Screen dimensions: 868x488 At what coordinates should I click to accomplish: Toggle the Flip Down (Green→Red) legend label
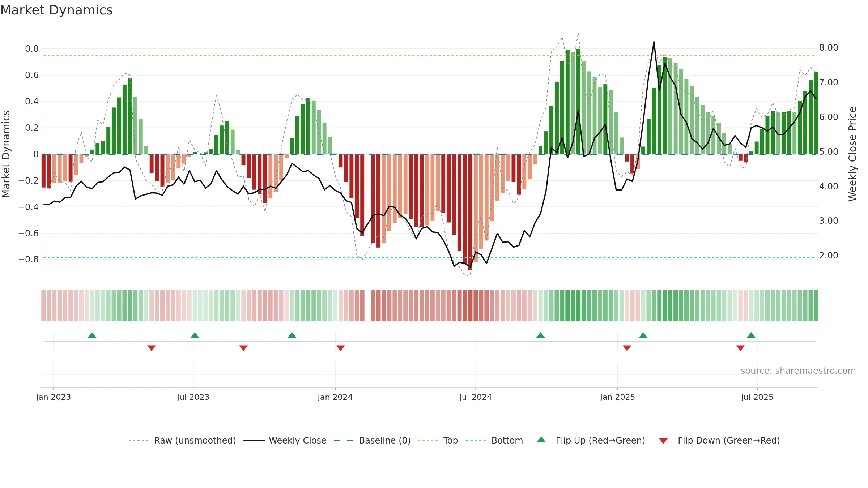click(x=729, y=440)
